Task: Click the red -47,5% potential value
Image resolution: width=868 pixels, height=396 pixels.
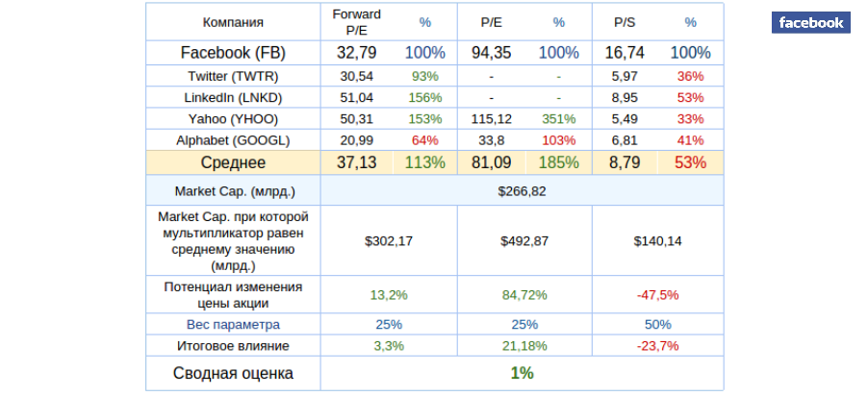Action: pos(657,295)
